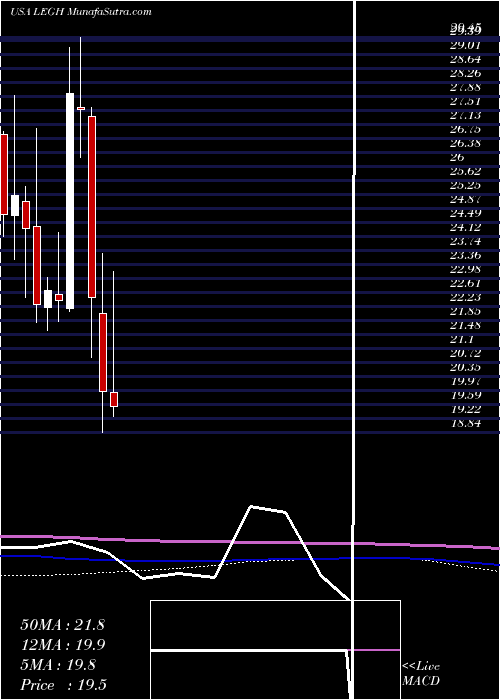Pick the 22.61 price axis label
Image resolution: width=500 pixels, height=700 pixels.
click(x=465, y=283)
